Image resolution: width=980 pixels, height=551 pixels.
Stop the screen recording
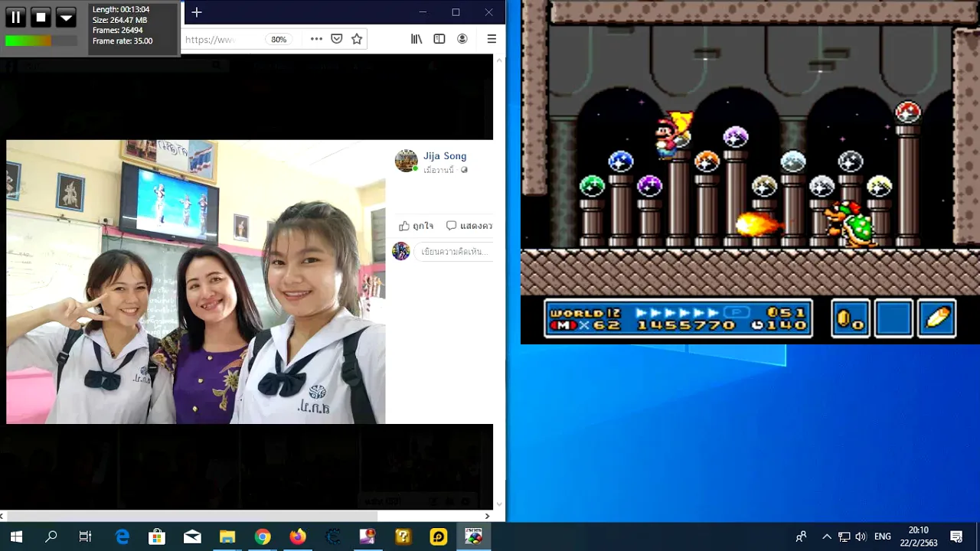41,17
